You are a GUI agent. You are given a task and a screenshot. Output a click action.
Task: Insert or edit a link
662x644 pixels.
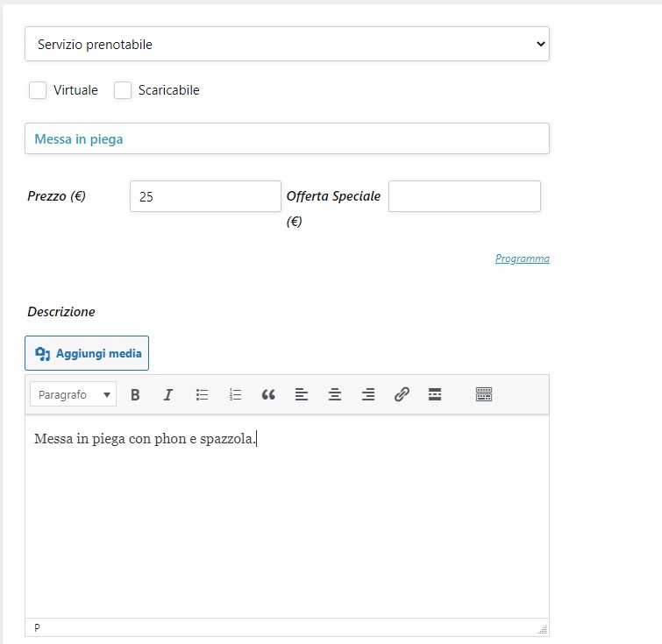[402, 395]
